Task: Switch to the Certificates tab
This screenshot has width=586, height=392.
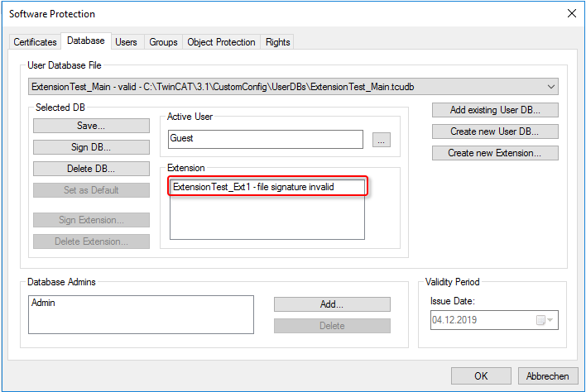Action: [x=35, y=42]
